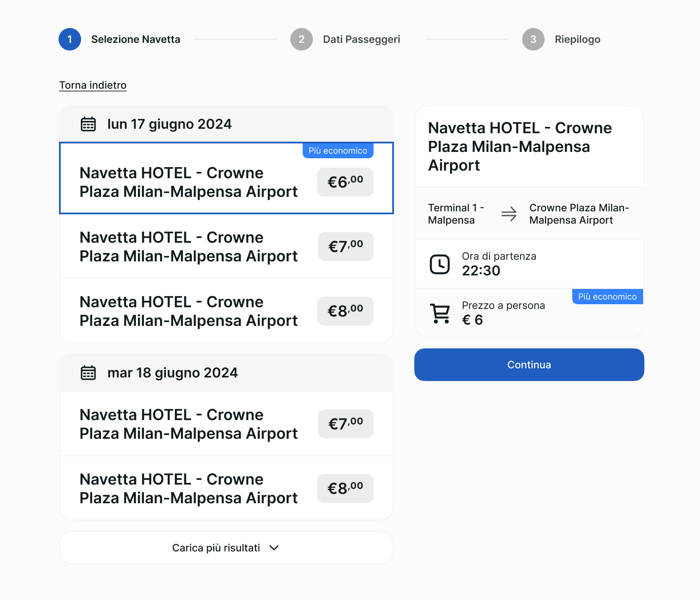Click the Torna indietro link
The width and height of the screenshot is (700, 600).
tap(93, 85)
